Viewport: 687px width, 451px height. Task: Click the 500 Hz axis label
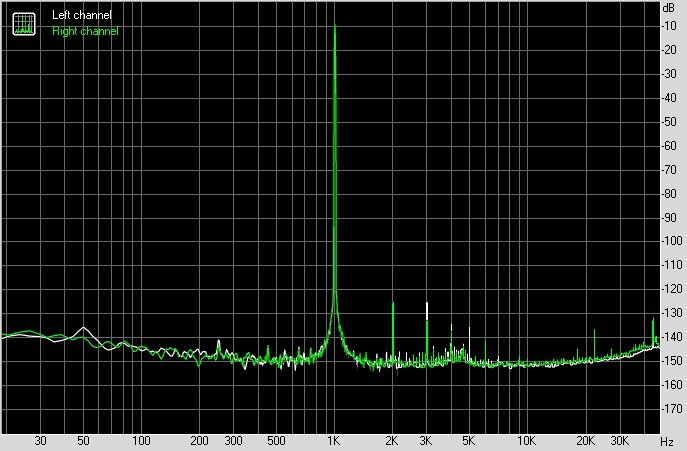(x=276, y=440)
